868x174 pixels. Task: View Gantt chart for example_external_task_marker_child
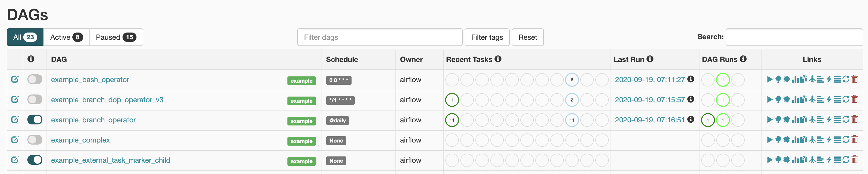820,160
